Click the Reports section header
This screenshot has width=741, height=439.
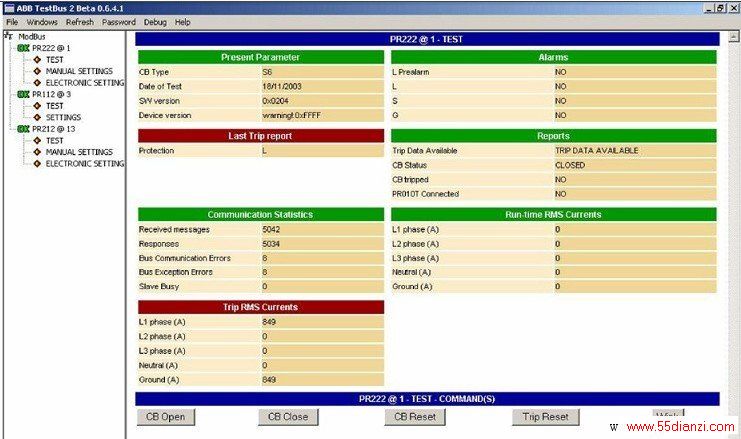tap(553, 136)
